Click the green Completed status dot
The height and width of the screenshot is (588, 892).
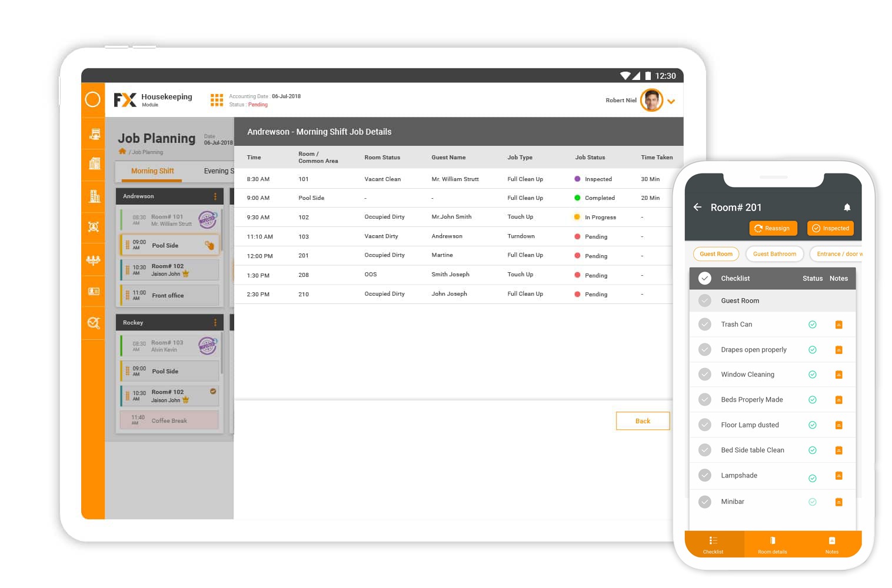577,198
